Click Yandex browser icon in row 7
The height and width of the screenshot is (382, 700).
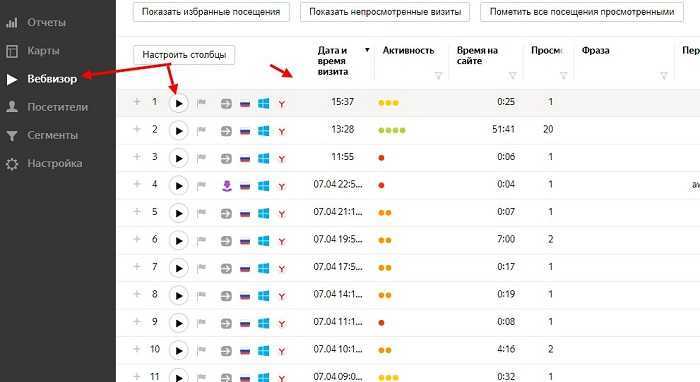tap(282, 269)
